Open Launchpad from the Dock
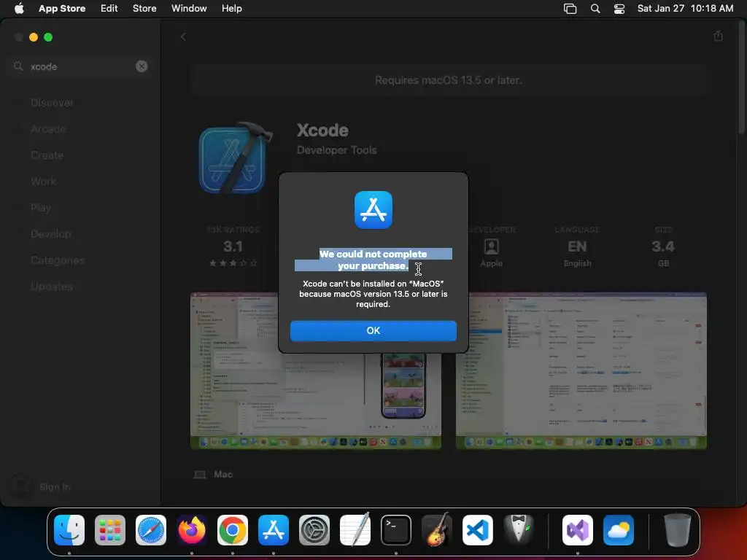747x560 pixels. tap(110, 529)
